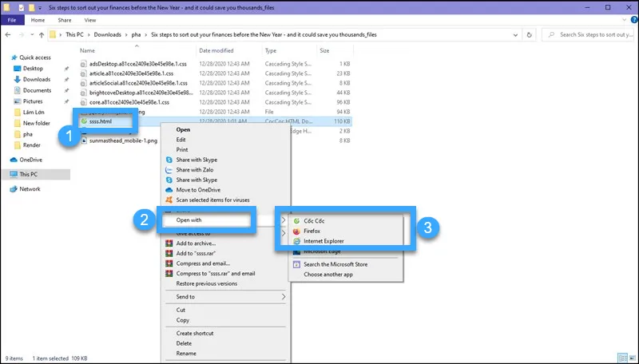The image size is (639, 364).
Task: Choose Print in the context menu
Action: click(182, 150)
